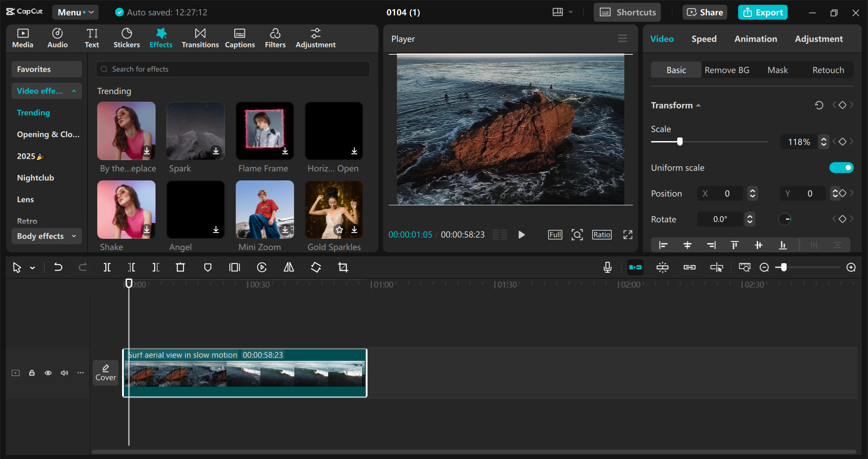
Task: Start a voiceover recording
Action: [607, 267]
